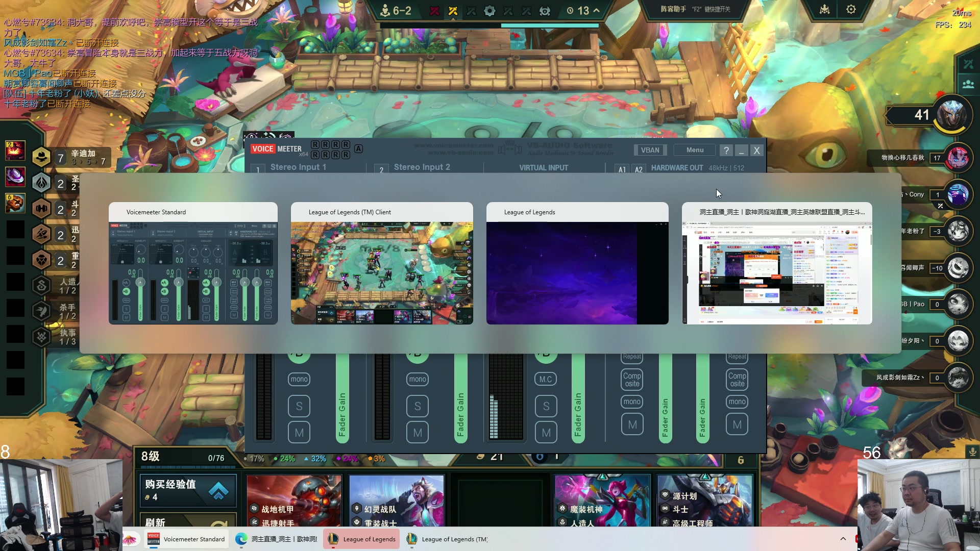Viewport: 980px width, 551px height.
Task: Select the yellow crossed-swords current round icon
Action: 453,11
